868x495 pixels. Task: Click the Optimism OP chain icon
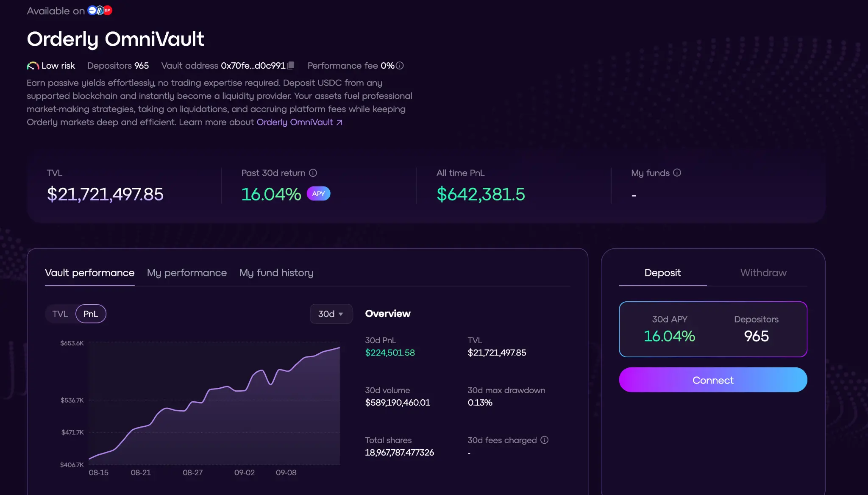(108, 11)
